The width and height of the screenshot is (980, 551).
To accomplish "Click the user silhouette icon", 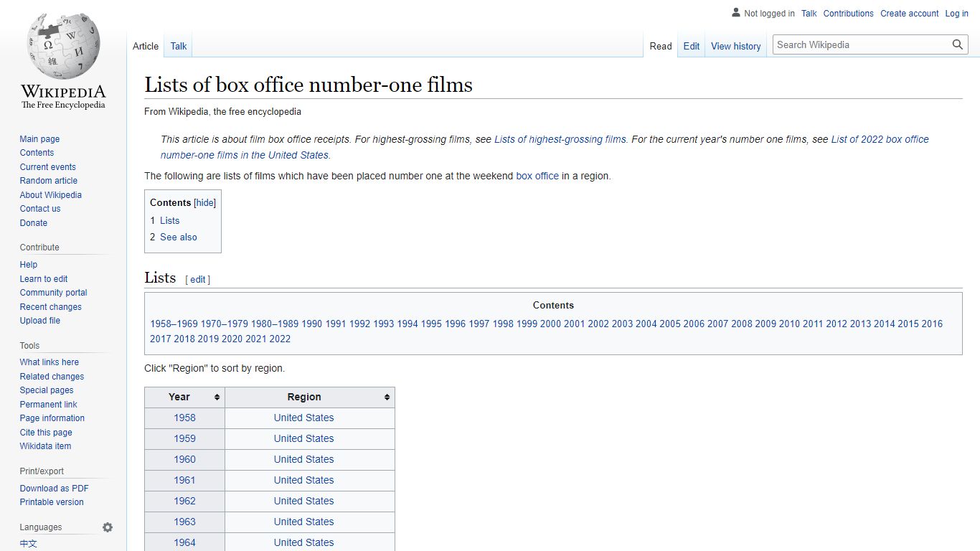I will [735, 13].
